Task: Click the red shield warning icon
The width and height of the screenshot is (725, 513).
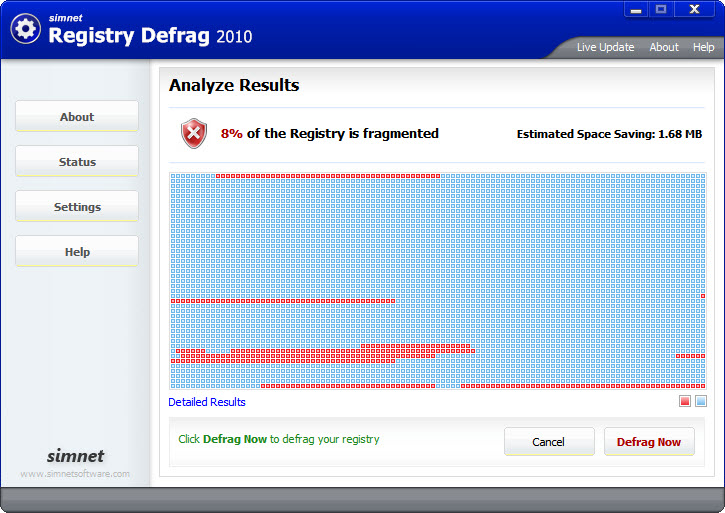Action: pyautogui.click(x=193, y=133)
